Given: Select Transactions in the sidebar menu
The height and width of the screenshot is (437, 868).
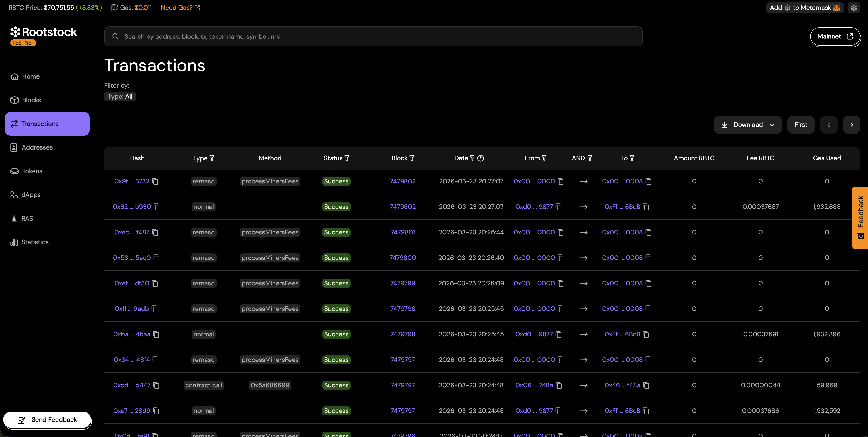Looking at the screenshot, I should (x=39, y=123).
